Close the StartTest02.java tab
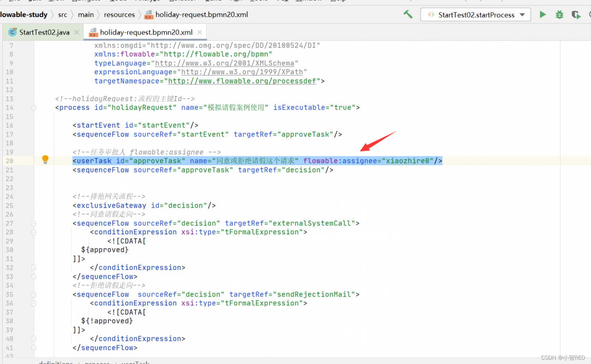 pos(77,32)
